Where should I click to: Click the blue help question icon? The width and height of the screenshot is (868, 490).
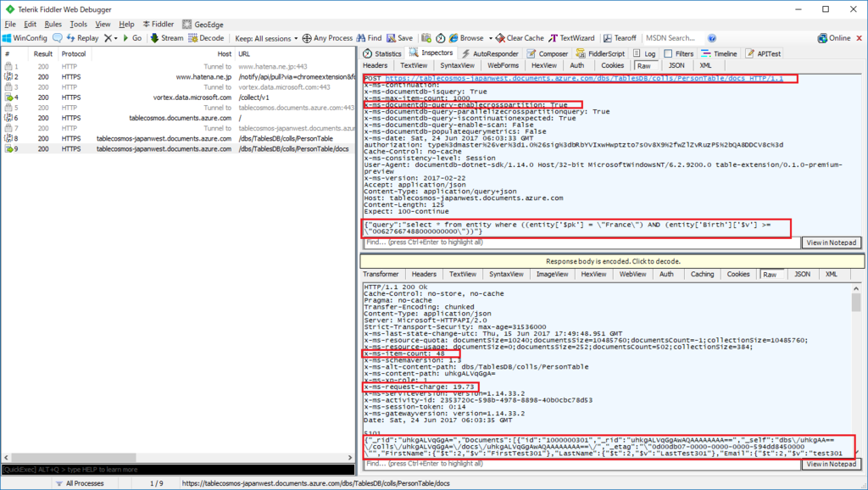click(x=712, y=38)
